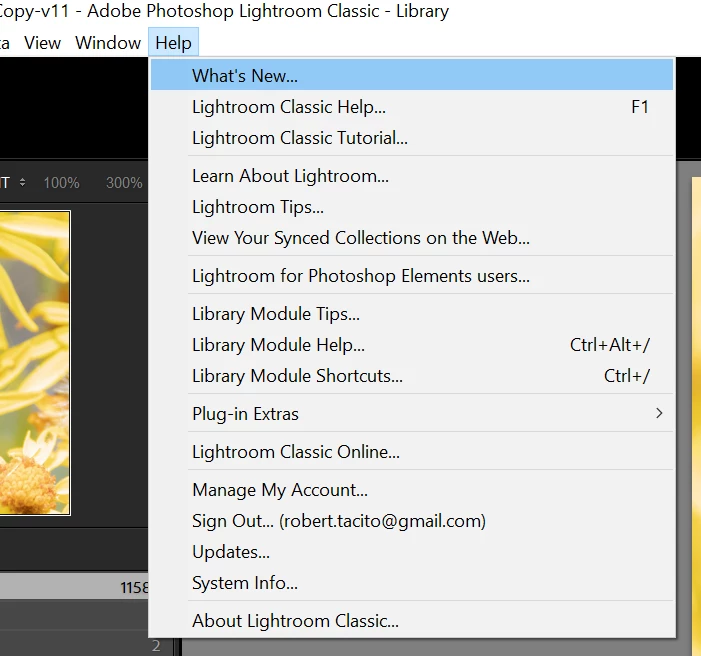This screenshot has width=701, height=656.
Task: Open Lightroom for Photoshop Elements users...
Action: tap(412, 276)
